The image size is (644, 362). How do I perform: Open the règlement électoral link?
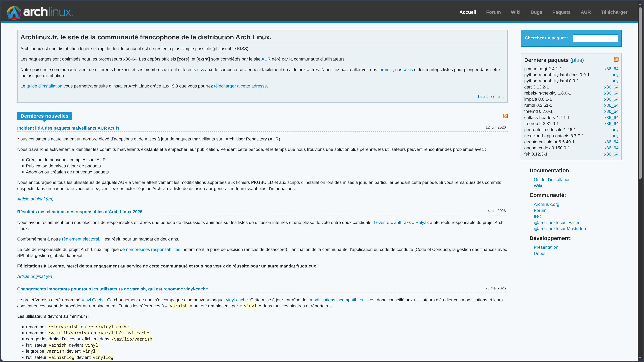(80, 239)
